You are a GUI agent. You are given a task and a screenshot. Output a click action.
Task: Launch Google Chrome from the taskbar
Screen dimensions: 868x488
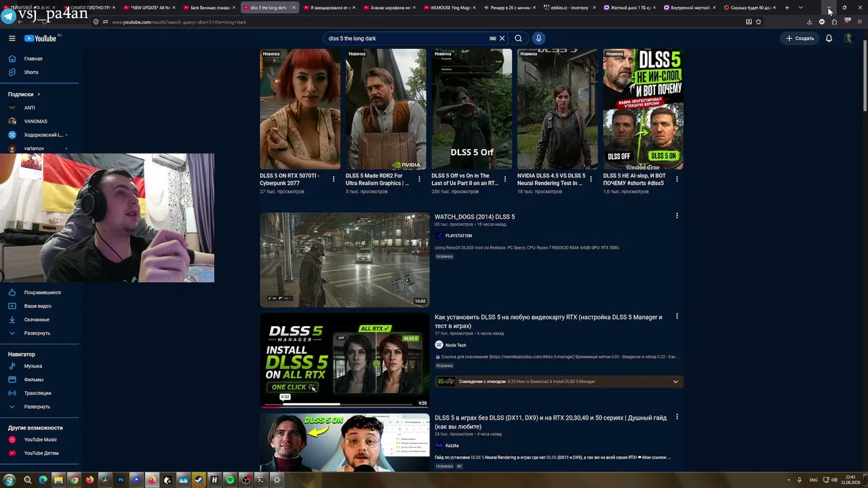[x=74, y=480]
